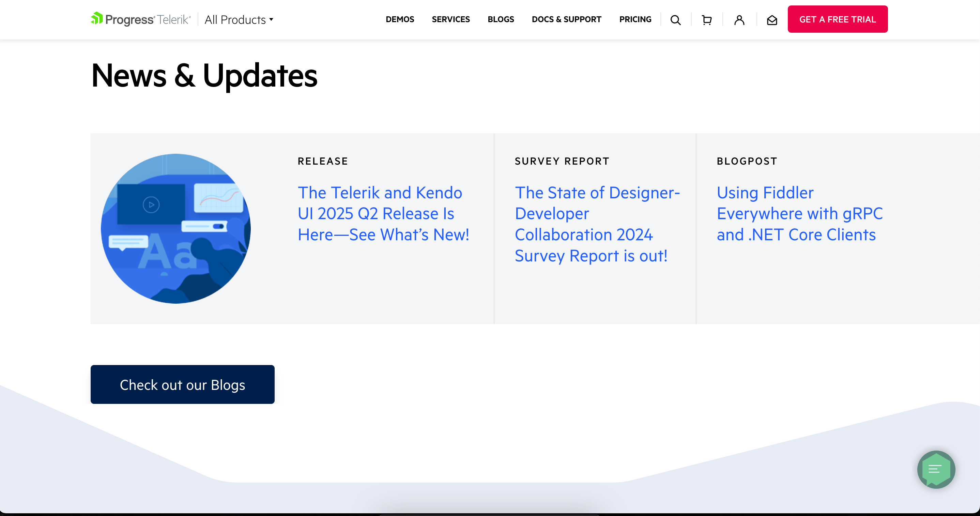
Task: Open the Blogs menu item
Action: tap(501, 19)
